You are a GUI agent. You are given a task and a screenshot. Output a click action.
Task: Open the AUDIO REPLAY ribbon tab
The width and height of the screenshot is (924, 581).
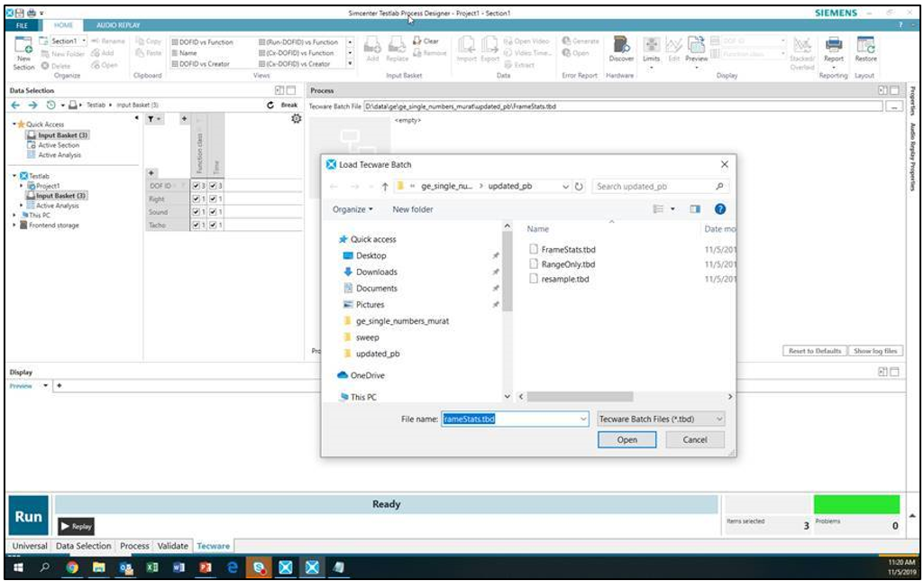click(117, 25)
